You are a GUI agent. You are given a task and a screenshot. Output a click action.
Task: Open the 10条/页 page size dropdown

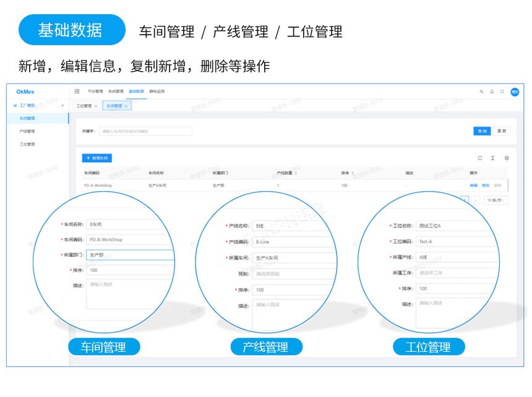point(495,200)
